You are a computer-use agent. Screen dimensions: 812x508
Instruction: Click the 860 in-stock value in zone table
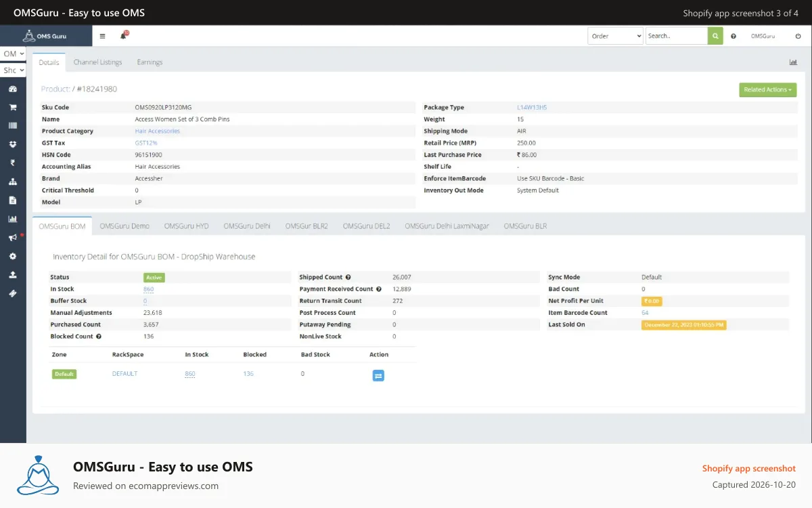pos(190,374)
